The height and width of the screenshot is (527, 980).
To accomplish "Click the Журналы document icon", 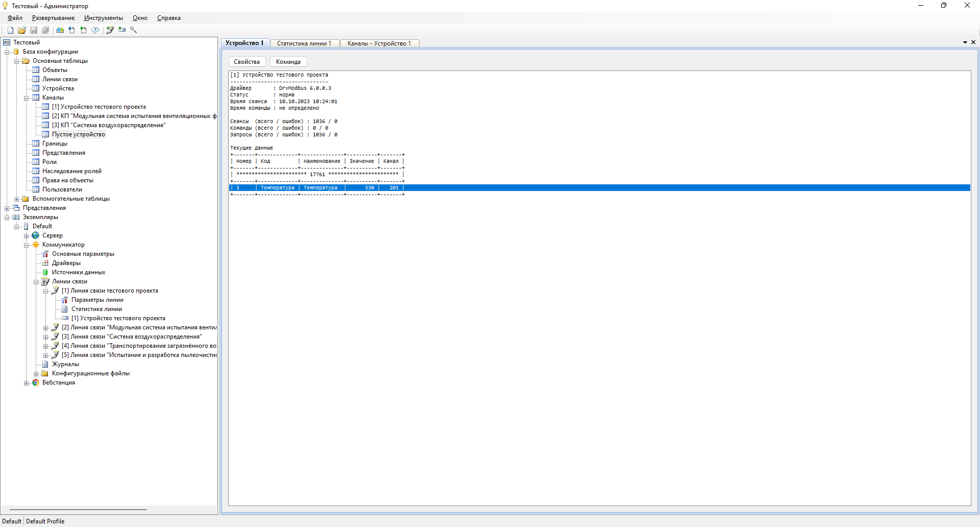I will pos(45,364).
